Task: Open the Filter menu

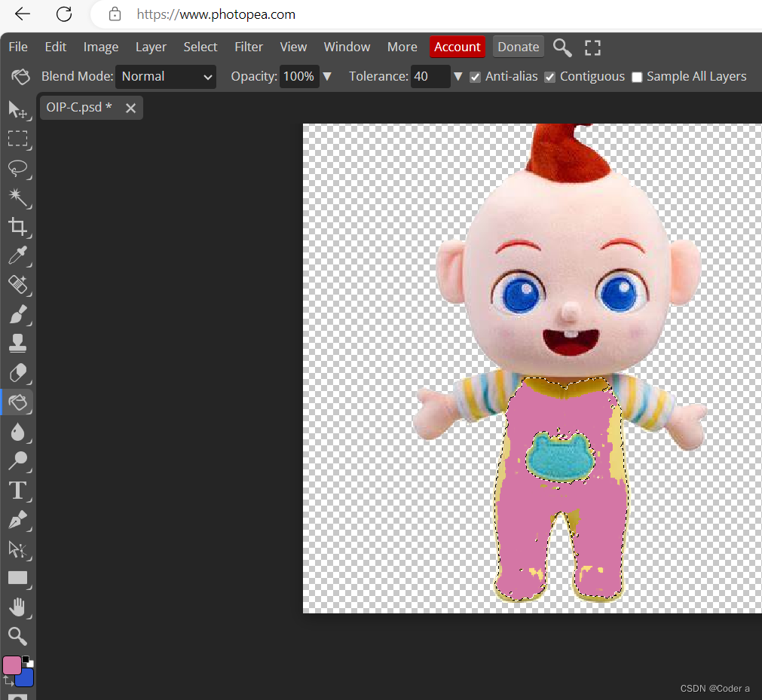Action: coord(248,47)
